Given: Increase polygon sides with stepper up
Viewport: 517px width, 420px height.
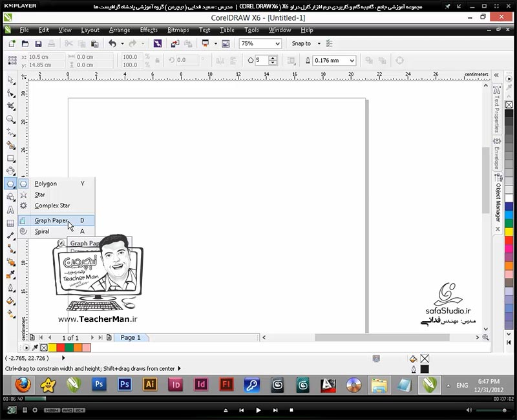Looking at the screenshot, I should [273, 58].
